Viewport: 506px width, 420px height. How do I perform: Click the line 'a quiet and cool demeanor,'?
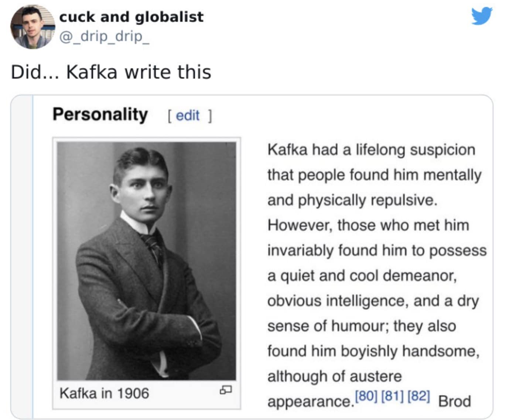pyautogui.click(x=362, y=276)
